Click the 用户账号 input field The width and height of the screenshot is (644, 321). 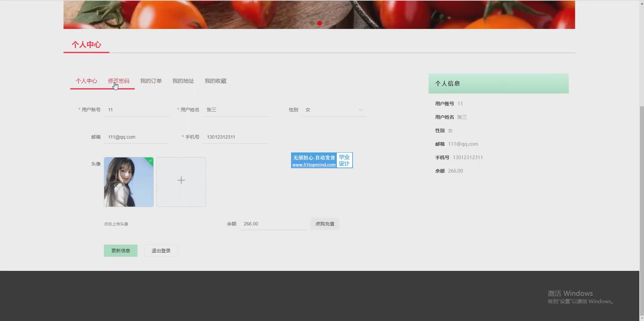[136, 110]
